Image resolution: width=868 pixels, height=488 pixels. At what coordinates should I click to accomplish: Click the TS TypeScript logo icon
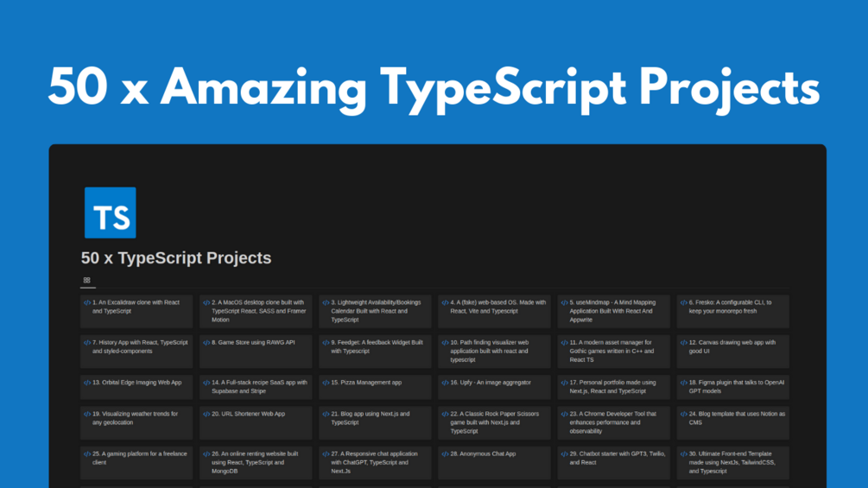coord(111,212)
